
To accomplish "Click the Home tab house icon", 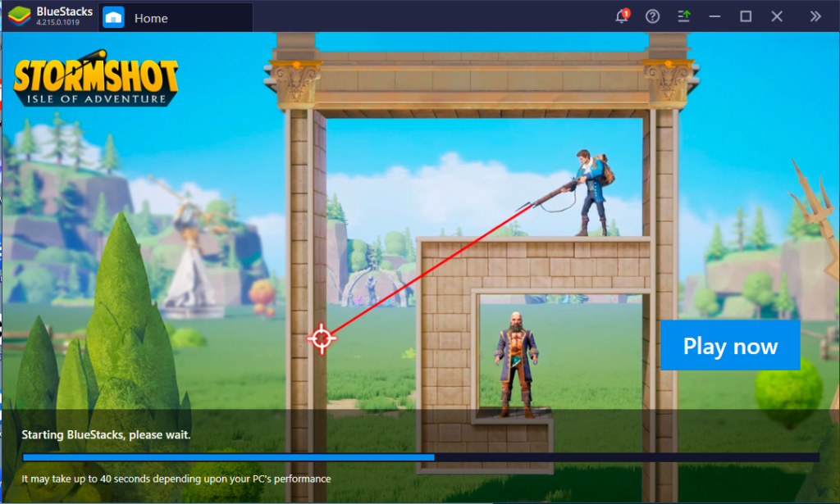I will (x=113, y=18).
